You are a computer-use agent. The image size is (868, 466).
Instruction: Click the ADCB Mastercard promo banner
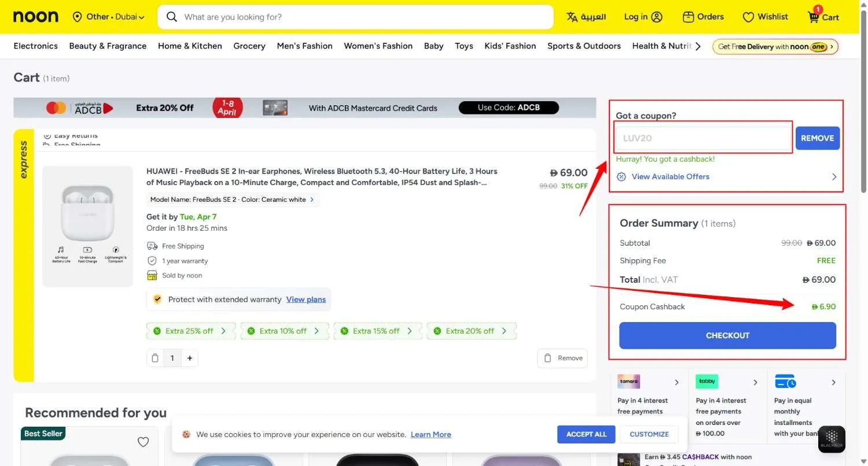point(304,108)
